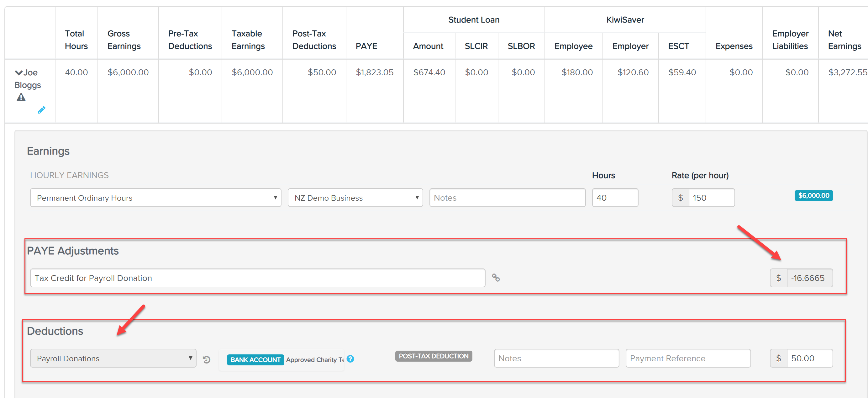Click the deduction amount field showing 50.00
This screenshot has width=868, height=398.
(810, 358)
